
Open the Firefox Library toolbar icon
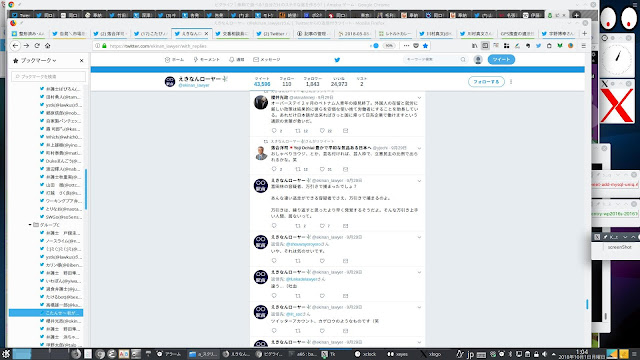(x=474, y=46)
